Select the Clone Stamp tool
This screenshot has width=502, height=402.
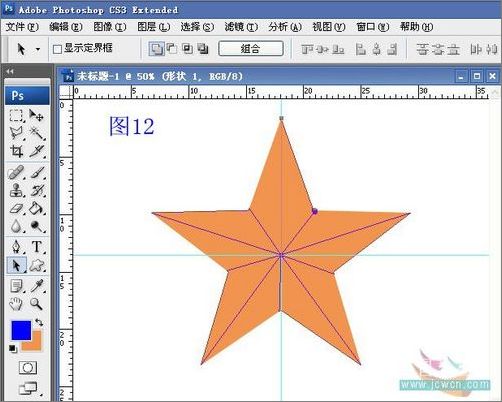pos(16,191)
